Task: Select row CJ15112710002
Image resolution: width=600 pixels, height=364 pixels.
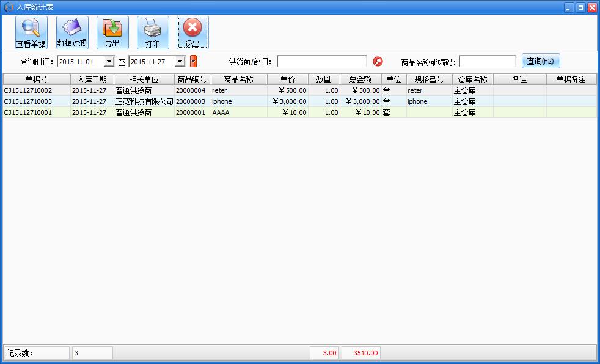Action: (299, 90)
